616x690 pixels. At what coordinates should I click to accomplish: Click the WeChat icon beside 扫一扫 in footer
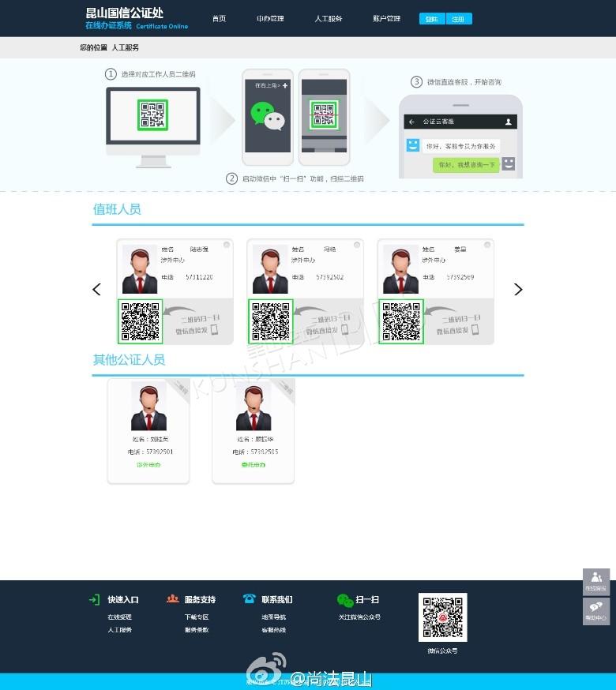point(345,600)
